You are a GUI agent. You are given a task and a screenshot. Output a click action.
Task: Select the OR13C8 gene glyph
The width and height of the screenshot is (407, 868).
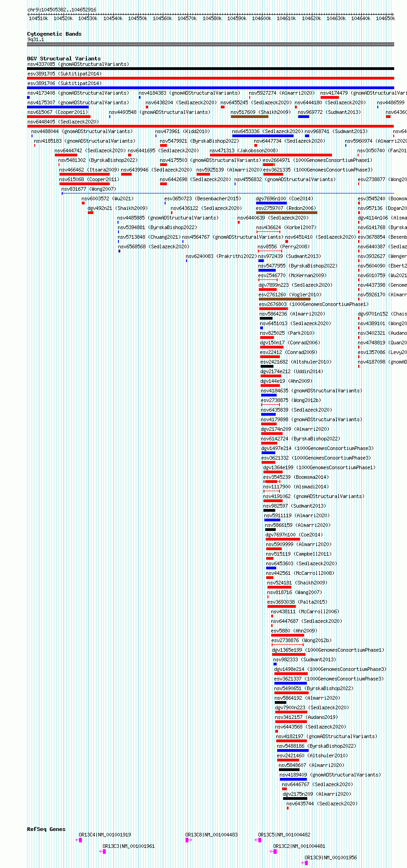coord(188,840)
